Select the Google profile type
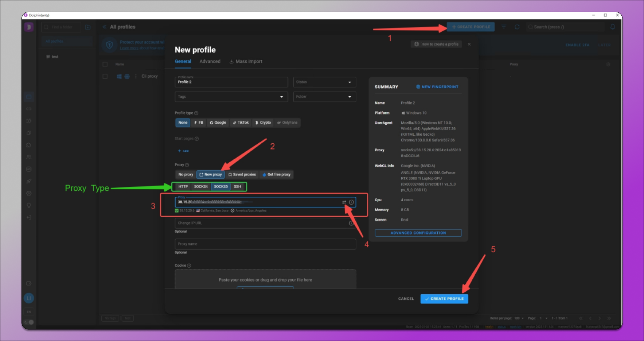Screen dimensions: 644x341 point(218,123)
